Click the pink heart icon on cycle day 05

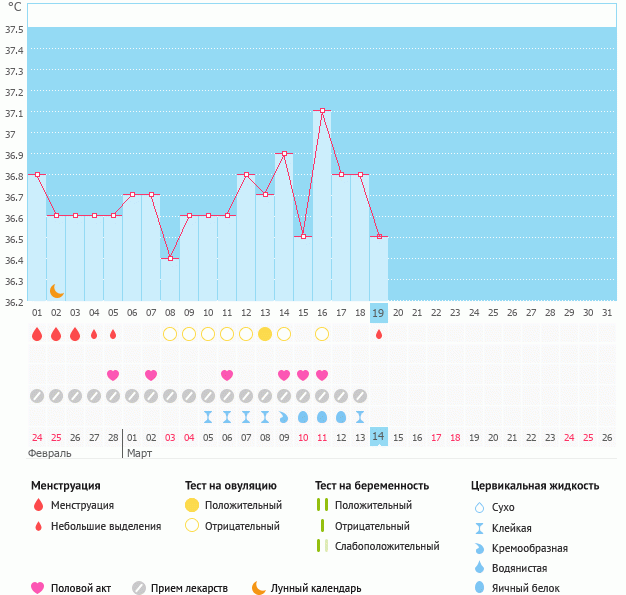coord(113,375)
